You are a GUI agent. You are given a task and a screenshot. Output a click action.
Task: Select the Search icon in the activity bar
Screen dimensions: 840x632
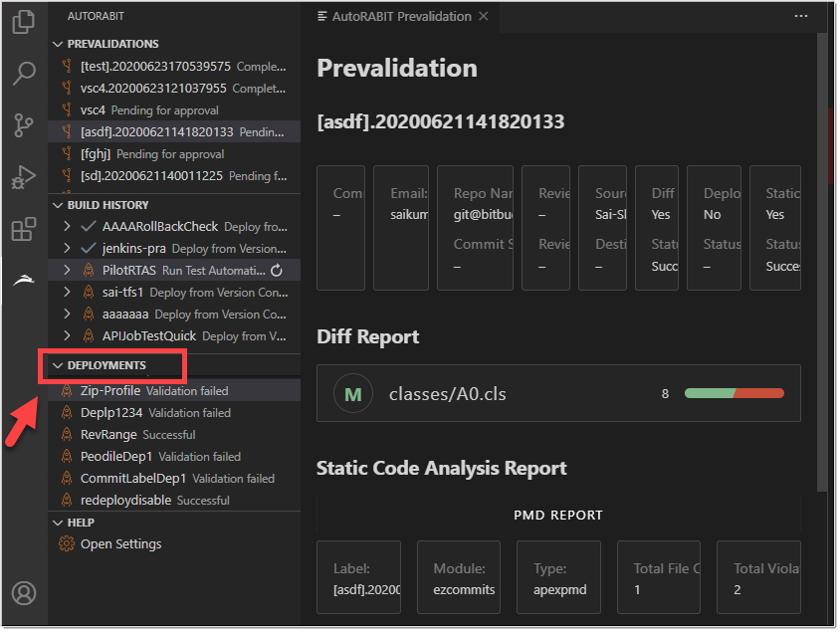(x=24, y=74)
